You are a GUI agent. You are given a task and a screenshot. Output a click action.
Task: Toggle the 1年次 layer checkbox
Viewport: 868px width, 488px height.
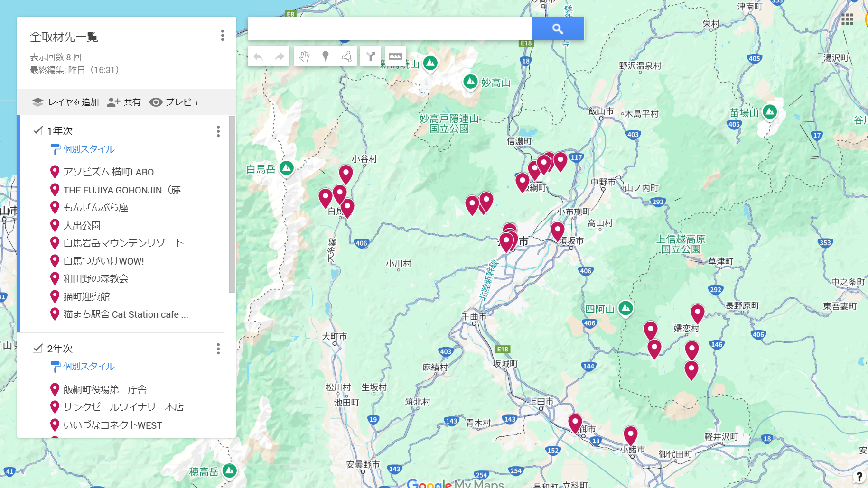[x=37, y=130]
